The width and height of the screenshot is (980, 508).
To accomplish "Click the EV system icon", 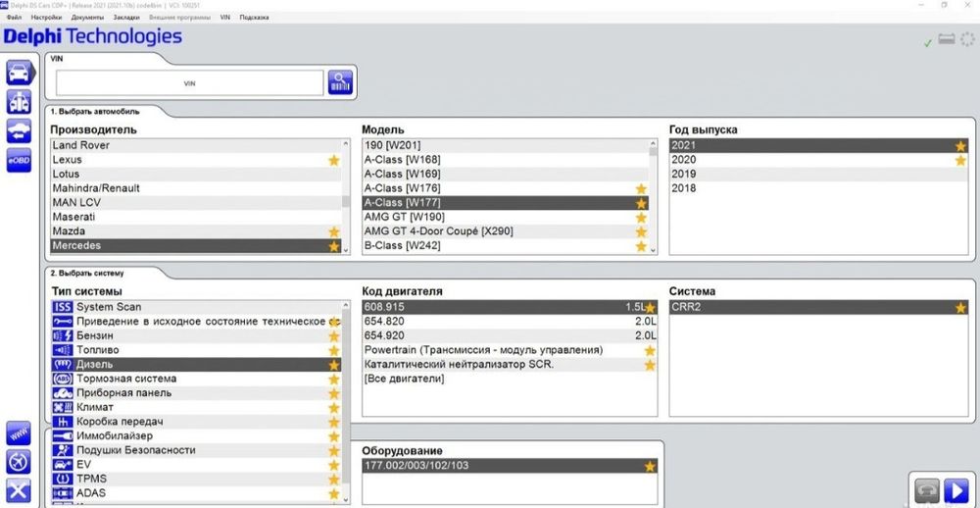I will (x=62, y=466).
